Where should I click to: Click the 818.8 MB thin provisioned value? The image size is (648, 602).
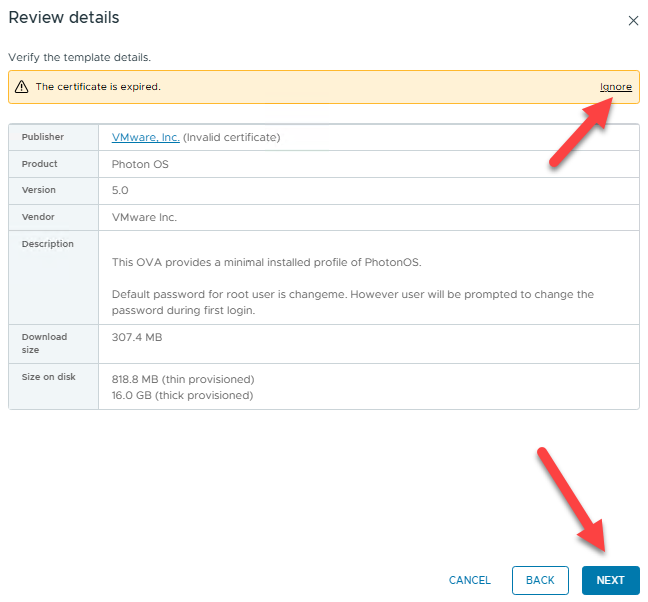[x=182, y=379]
